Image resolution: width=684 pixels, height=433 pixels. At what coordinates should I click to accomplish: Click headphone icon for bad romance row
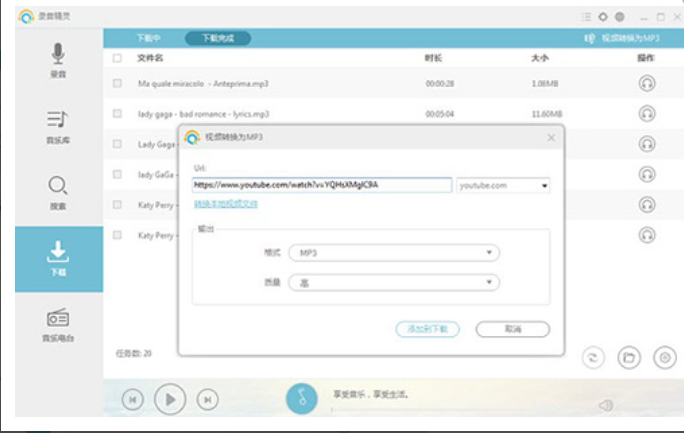[x=646, y=114]
